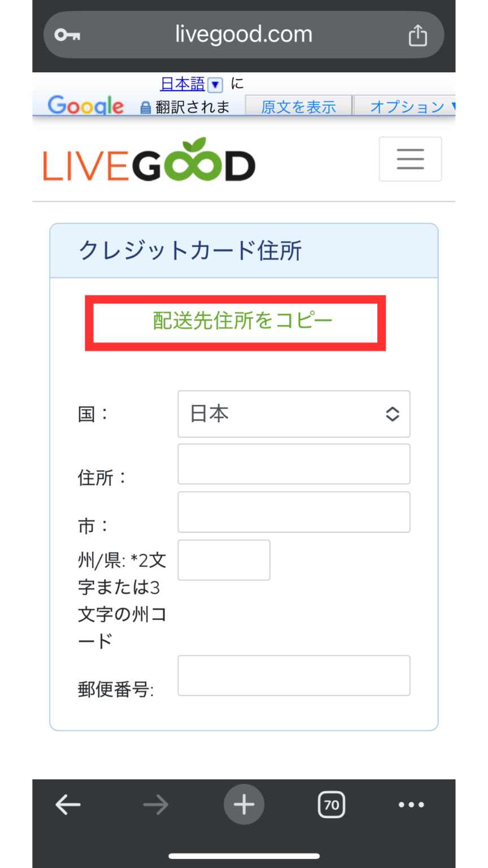Open a new tab with the plus button
488x868 pixels.
coord(244,804)
